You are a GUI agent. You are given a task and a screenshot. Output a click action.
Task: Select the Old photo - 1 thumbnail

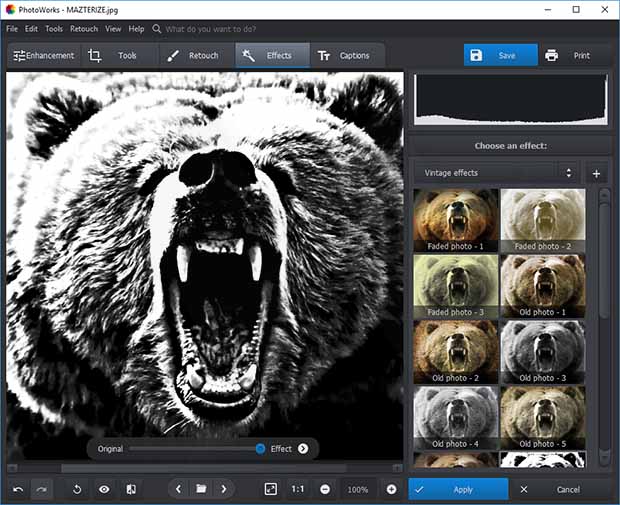tap(543, 286)
